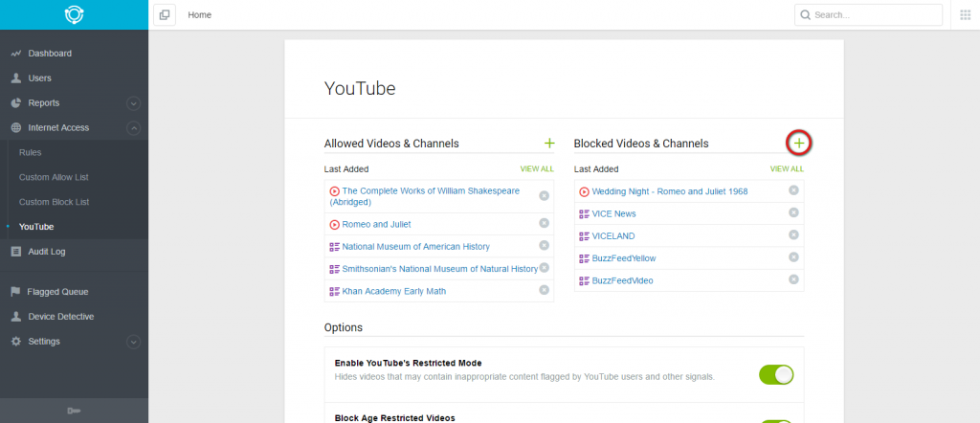Open Wedding Night - Romeo and Juliet 1968 link
The height and width of the screenshot is (423, 980).
(x=670, y=191)
